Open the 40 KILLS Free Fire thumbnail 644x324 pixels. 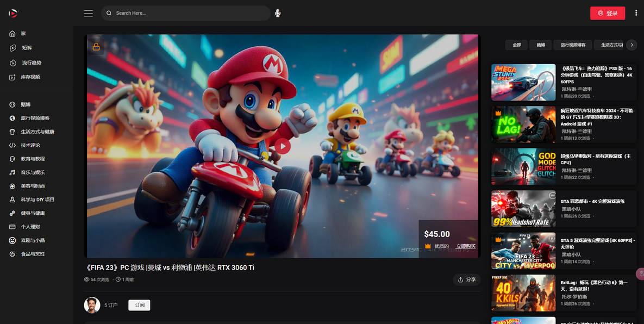(x=523, y=293)
